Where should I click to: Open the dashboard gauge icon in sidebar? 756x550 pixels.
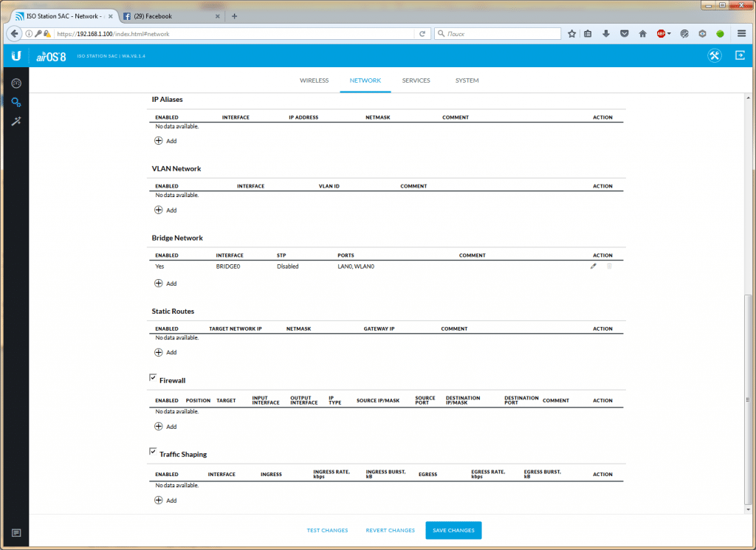click(x=16, y=83)
